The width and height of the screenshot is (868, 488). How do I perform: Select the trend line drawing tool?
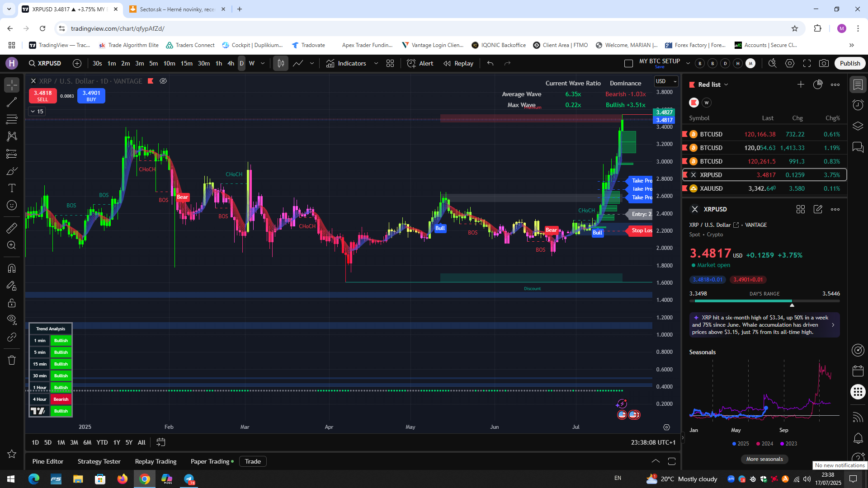[x=12, y=102]
